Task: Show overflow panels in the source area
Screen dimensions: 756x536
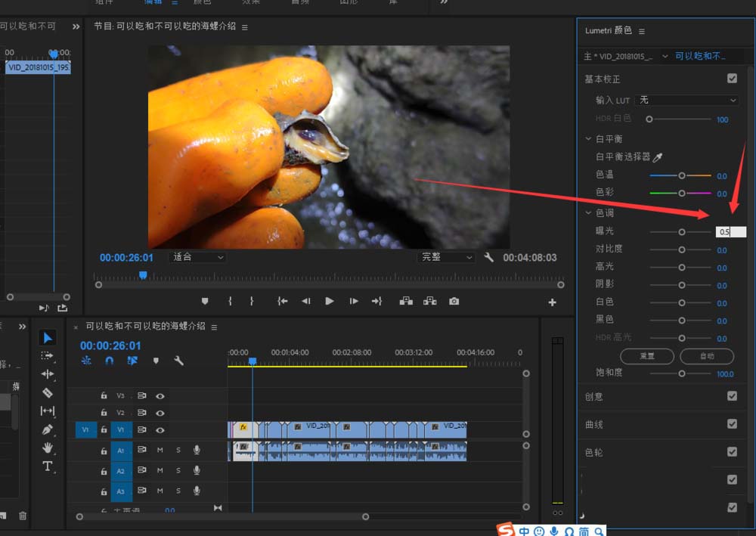Action: click(76, 26)
